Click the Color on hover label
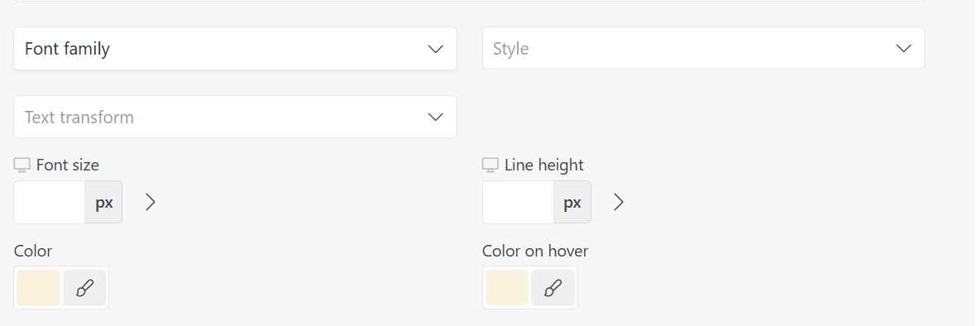Image resolution: width=980 pixels, height=326 pixels. pyautogui.click(x=535, y=251)
